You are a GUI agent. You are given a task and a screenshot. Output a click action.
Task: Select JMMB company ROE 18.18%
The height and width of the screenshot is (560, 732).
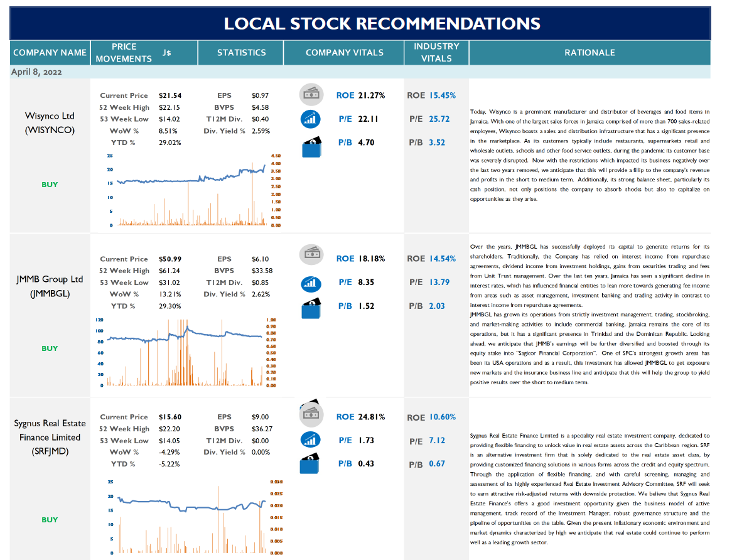click(372, 259)
